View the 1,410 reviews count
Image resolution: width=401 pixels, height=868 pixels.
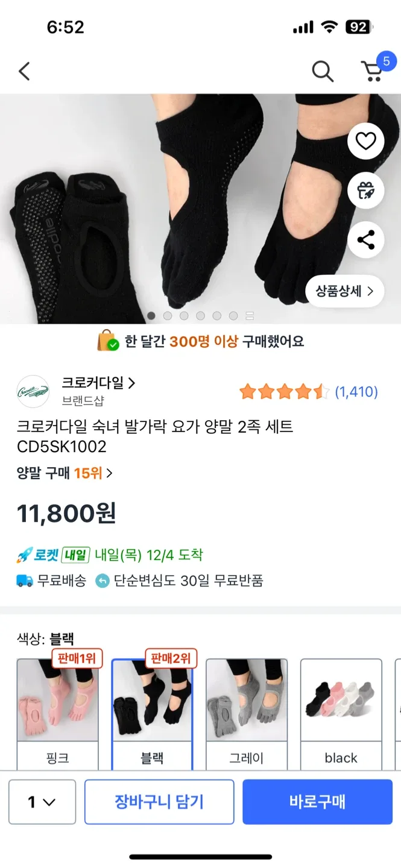(x=356, y=392)
